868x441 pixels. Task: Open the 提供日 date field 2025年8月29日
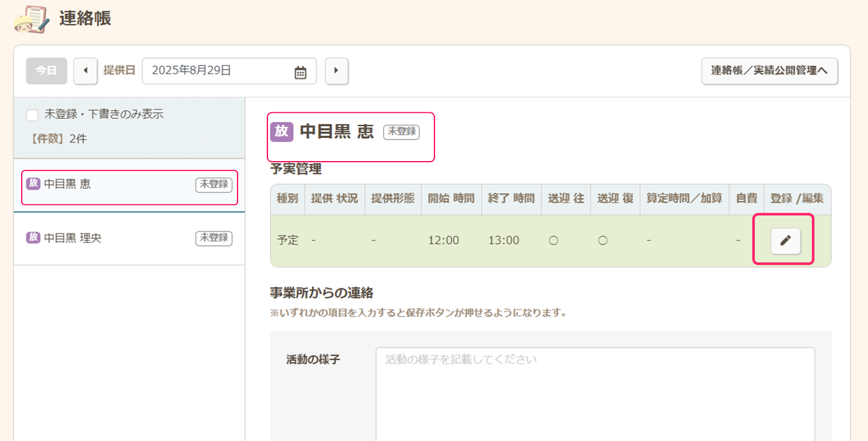(x=217, y=71)
